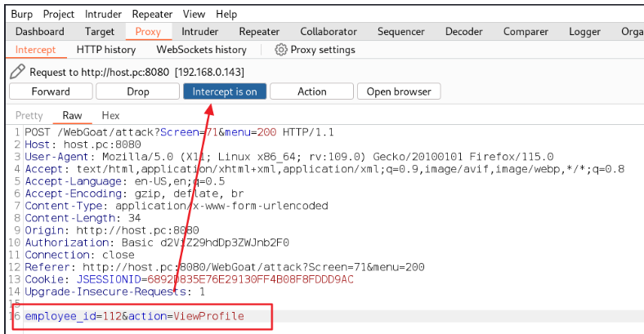Click the Screen parameter value 71 in line 1

tap(212, 132)
